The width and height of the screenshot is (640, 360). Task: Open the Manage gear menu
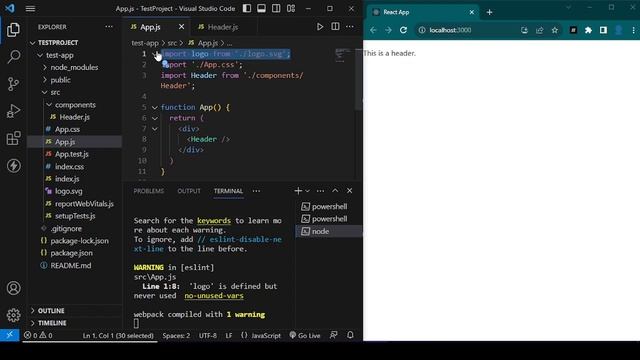tap(13, 315)
